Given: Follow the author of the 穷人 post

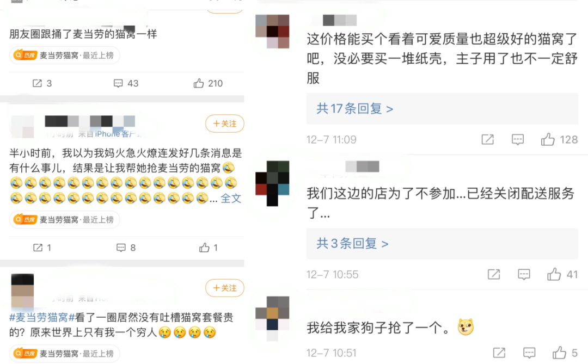Looking at the screenshot, I should (x=225, y=288).
